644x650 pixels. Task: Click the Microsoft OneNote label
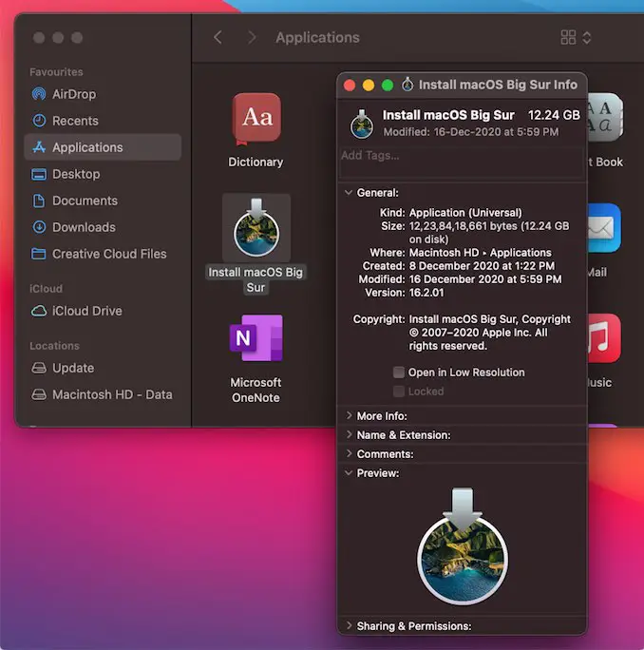coord(256,390)
